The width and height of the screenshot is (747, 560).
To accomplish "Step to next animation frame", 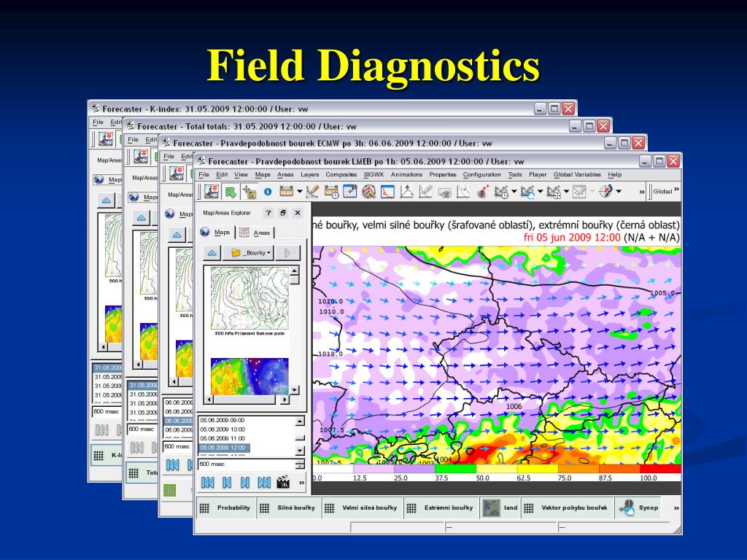I will 245,483.
